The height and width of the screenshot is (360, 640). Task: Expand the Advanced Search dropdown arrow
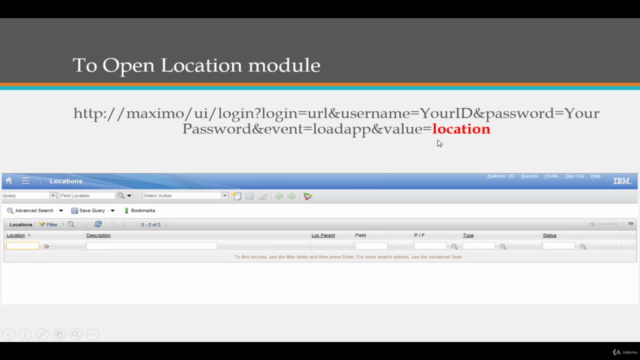pyautogui.click(x=61, y=211)
